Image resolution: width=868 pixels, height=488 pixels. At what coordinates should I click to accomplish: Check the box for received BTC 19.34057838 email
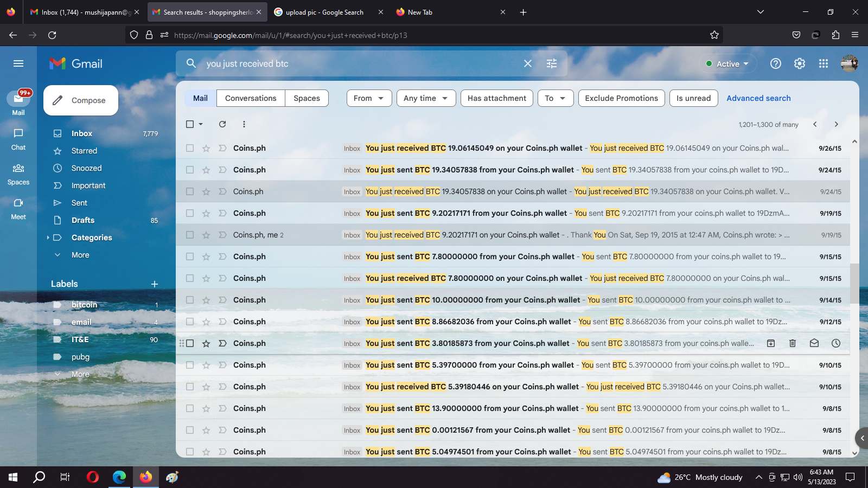click(x=190, y=191)
